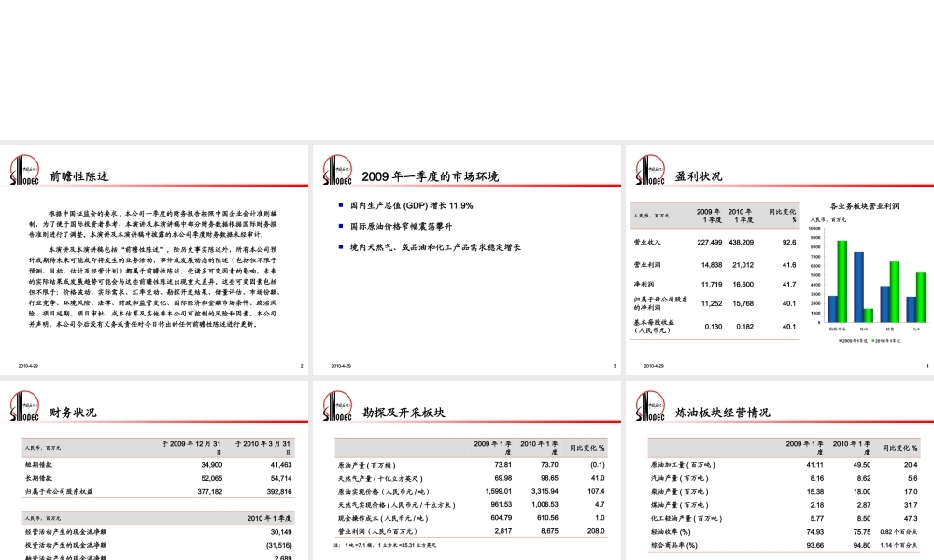The height and width of the screenshot is (560, 934).
Task: Select the 综合商品率 value 94.80
Action: (861, 545)
